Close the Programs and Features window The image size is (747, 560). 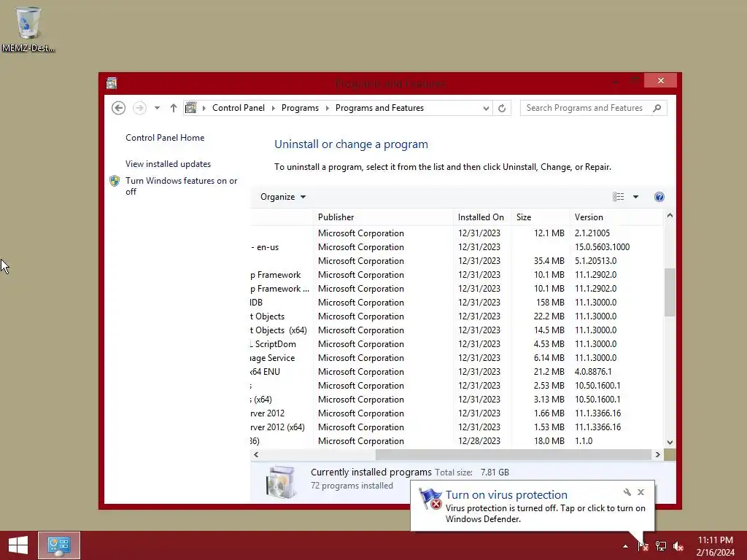(x=661, y=80)
